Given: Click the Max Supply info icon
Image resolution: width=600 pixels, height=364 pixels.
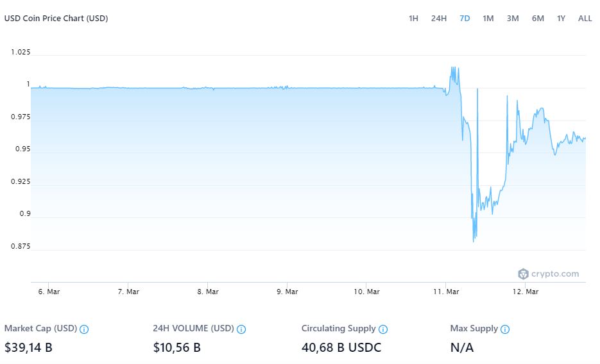Looking at the screenshot, I should point(505,329).
